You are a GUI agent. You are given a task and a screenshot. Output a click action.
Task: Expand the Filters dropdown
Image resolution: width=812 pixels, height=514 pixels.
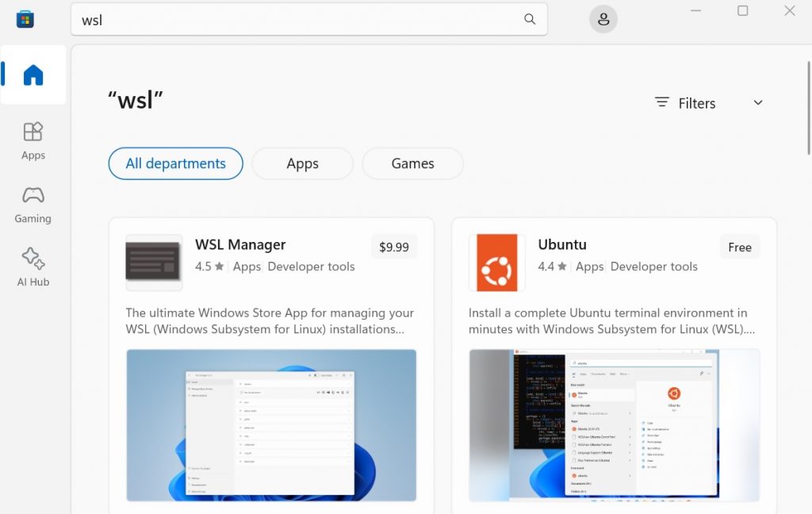696,103
